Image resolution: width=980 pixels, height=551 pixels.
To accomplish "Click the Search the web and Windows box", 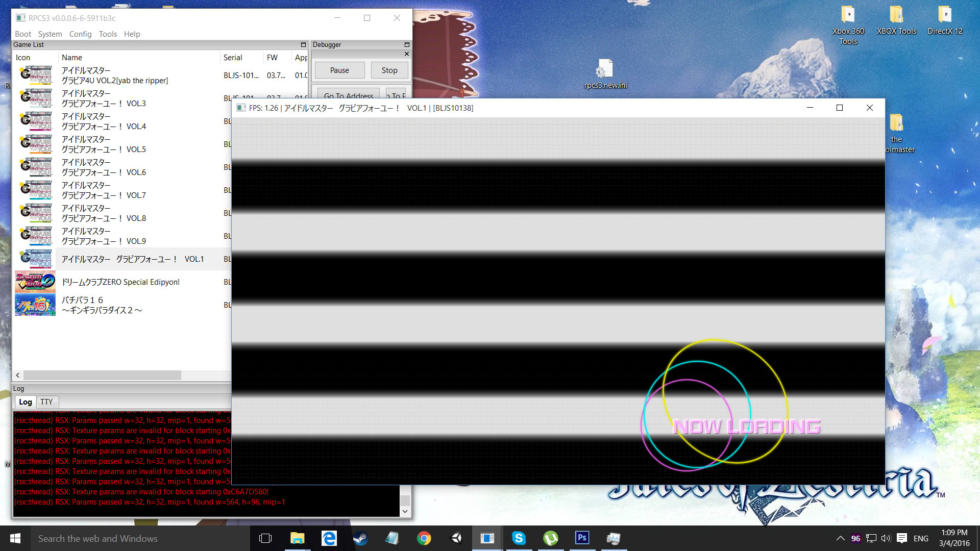I will coord(140,538).
